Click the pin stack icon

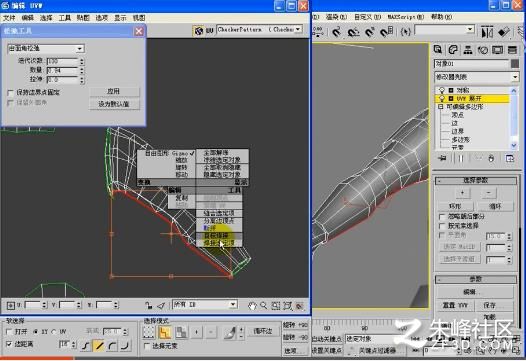[x=443, y=158]
